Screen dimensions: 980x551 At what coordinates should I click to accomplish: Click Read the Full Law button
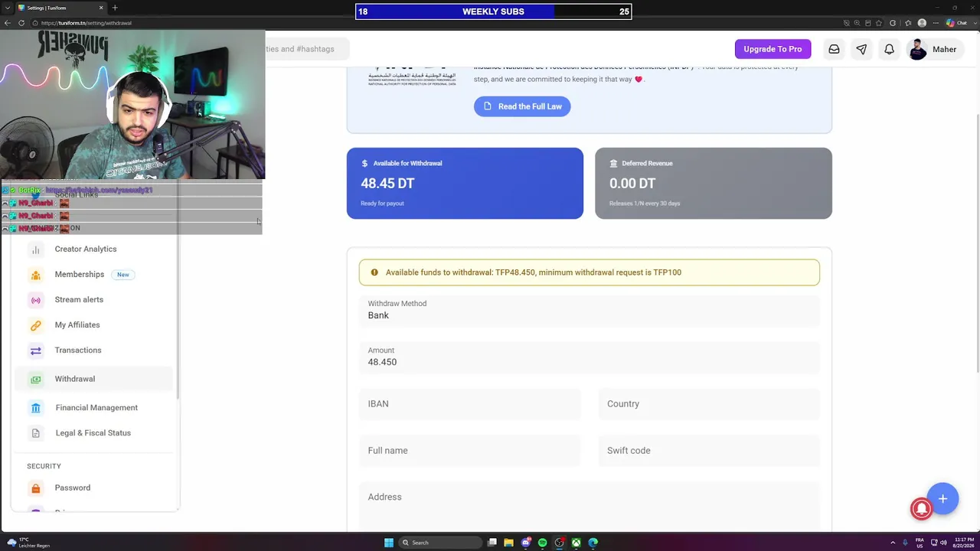coord(522,106)
